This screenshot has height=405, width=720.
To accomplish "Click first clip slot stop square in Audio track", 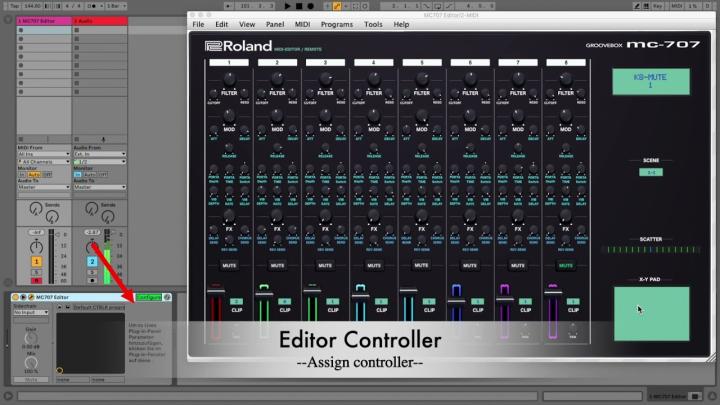I will point(77,30).
